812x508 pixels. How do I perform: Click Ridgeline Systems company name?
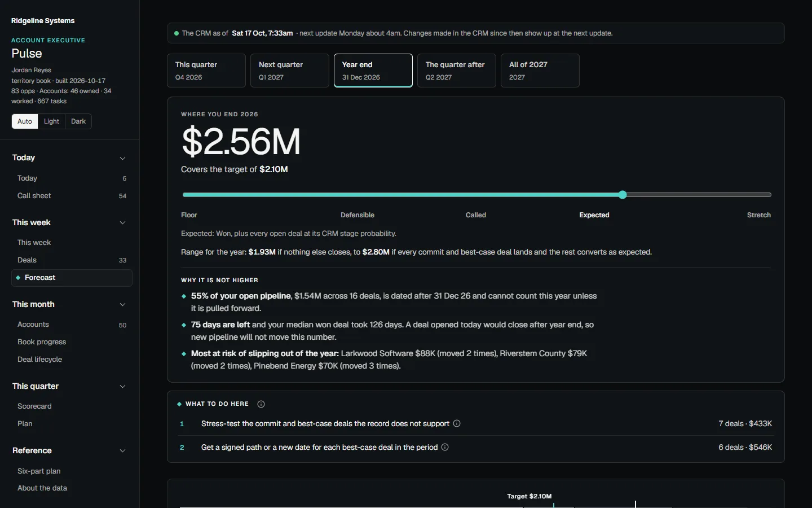click(43, 21)
